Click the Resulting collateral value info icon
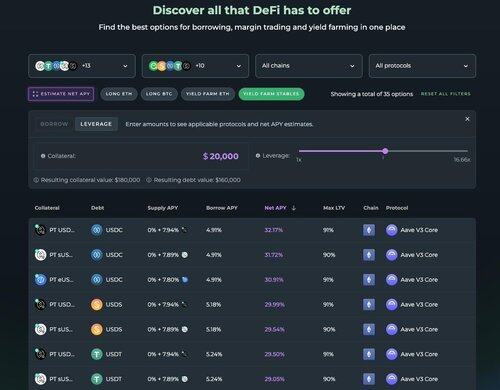This screenshot has height=390, width=500. (36, 180)
